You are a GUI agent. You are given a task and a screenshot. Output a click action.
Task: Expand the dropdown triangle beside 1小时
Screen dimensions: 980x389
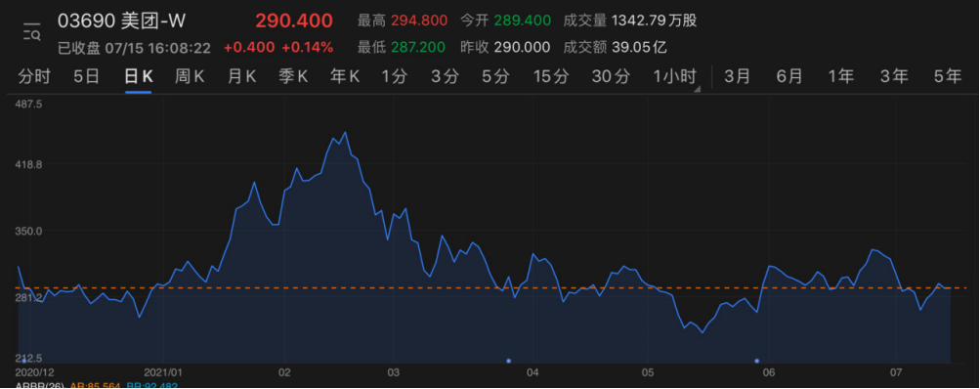click(698, 90)
